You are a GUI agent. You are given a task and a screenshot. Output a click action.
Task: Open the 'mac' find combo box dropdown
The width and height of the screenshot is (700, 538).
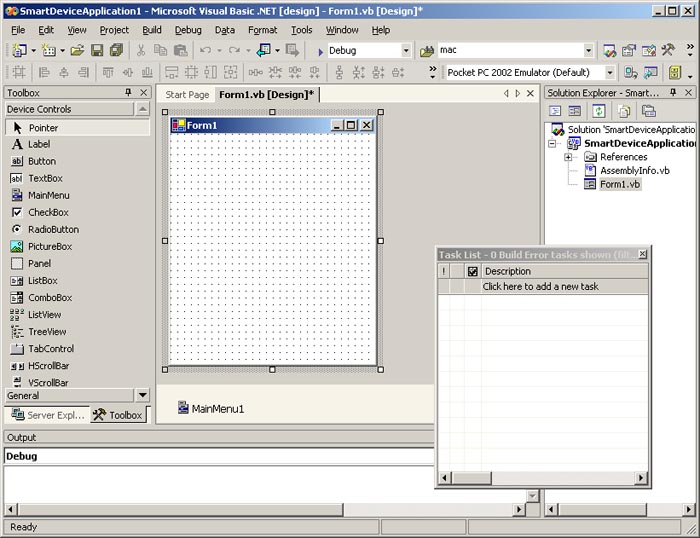[x=588, y=50]
